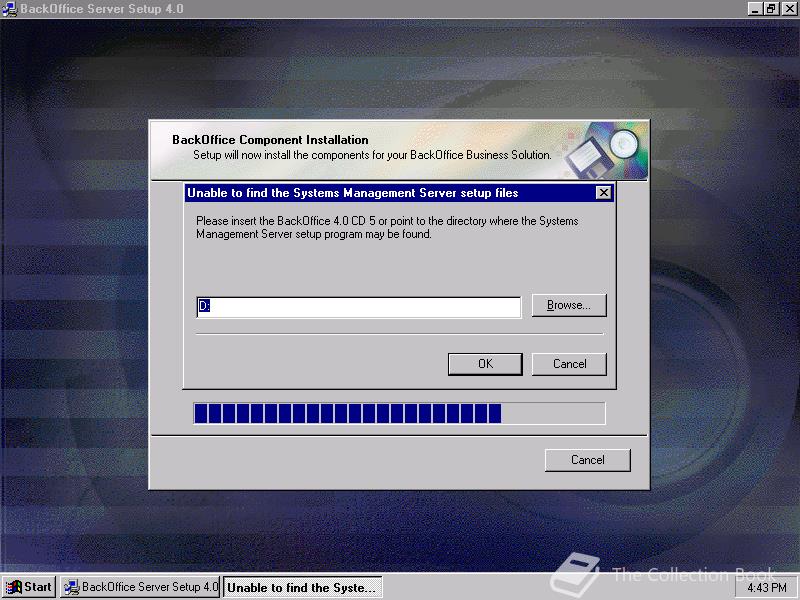Click the Setup will now install components text

[372, 155]
